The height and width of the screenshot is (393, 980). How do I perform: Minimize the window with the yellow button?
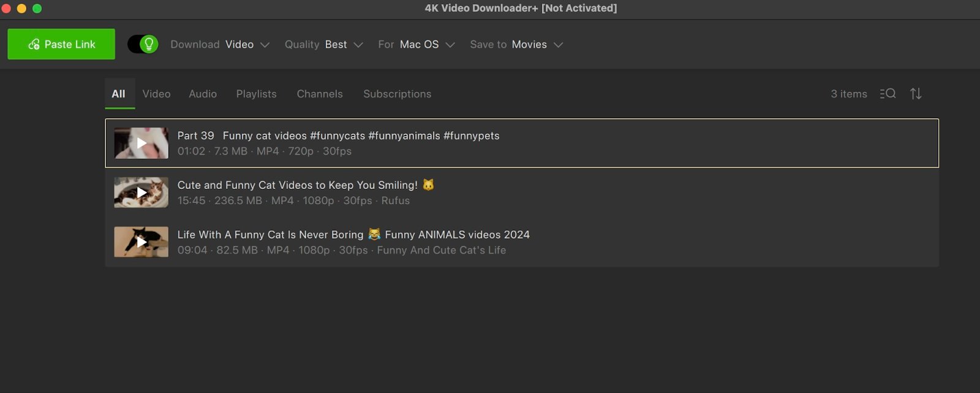point(22,8)
